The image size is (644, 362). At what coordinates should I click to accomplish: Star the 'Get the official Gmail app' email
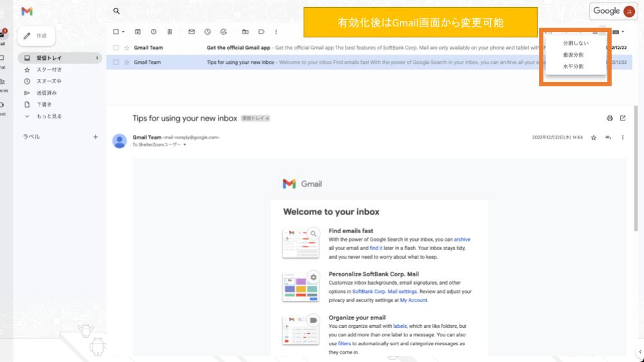pos(127,48)
